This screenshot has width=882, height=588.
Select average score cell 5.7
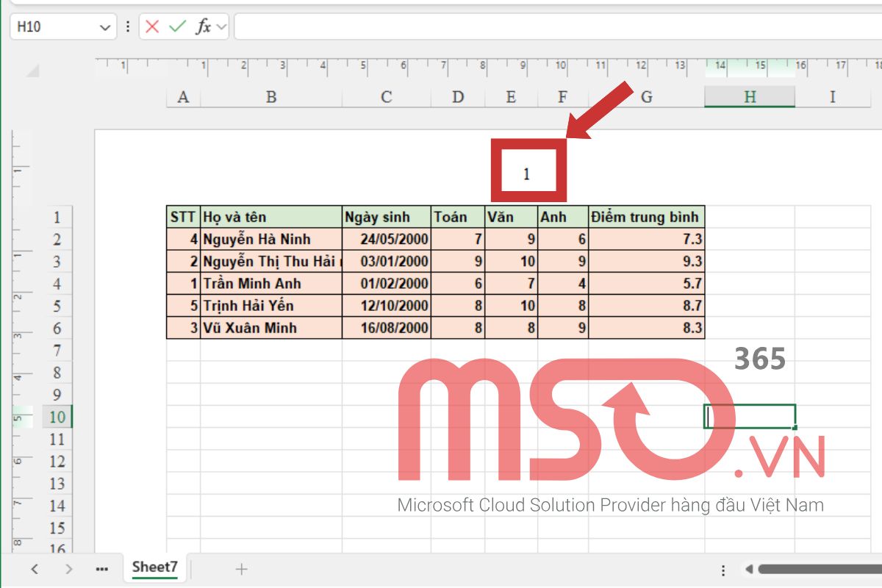pyautogui.click(x=647, y=284)
